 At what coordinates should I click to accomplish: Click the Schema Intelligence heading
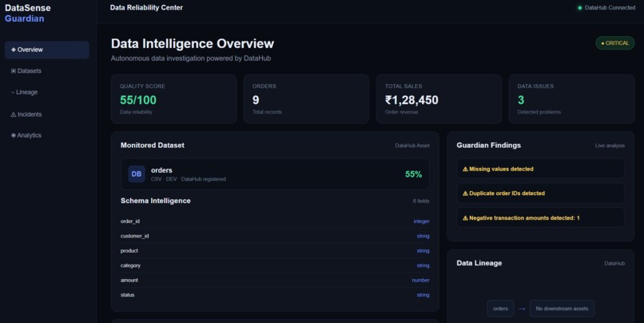[x=156, y=201]
